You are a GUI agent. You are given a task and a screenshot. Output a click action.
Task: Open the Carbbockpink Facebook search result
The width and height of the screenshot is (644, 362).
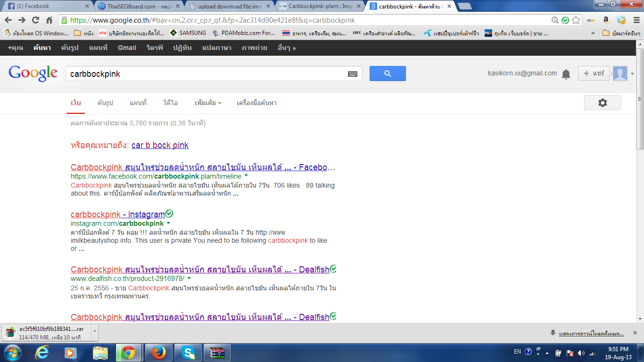(203, 167)
